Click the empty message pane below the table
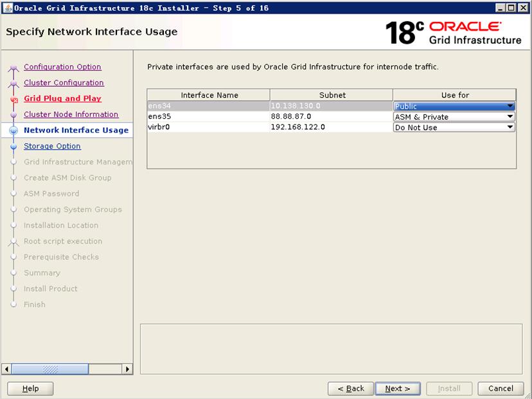Screen dimensions: 532x399 331,349
